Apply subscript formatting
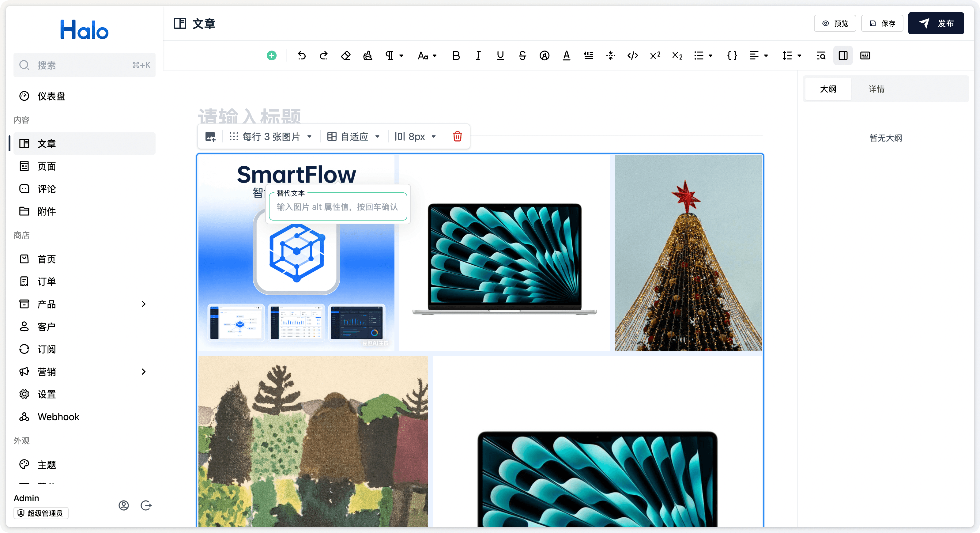This screenshot has height=533, width=980. pyautogui.click(x=677, y=55)
